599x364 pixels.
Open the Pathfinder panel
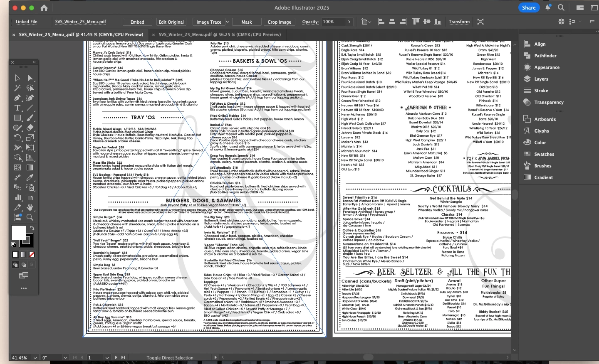[x=545, y=56]
